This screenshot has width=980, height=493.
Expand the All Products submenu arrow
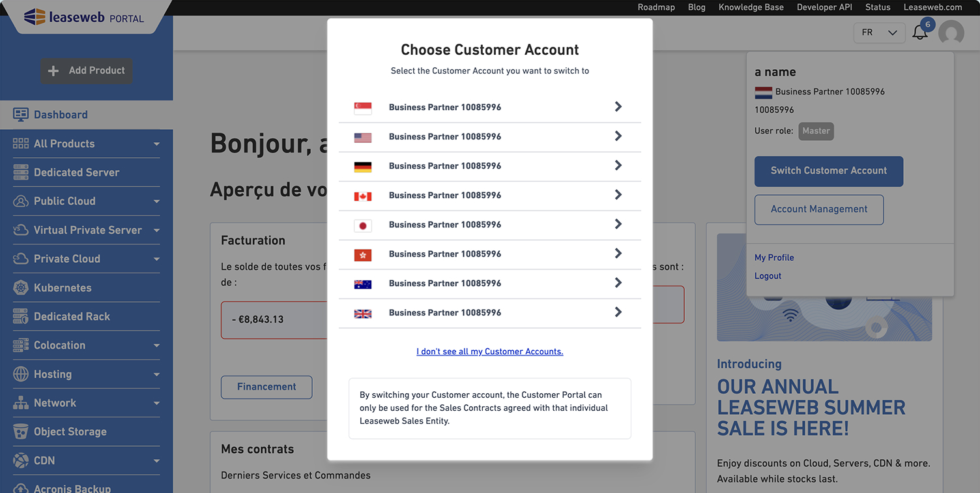156,144
